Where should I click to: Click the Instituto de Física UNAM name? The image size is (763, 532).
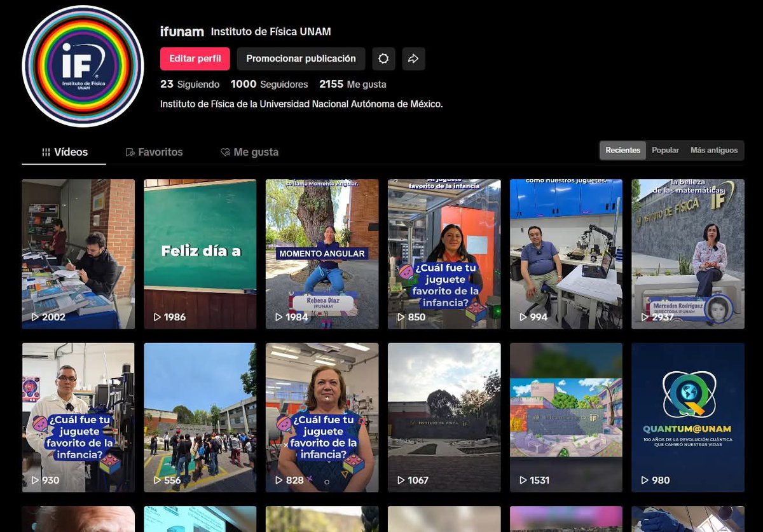(271, 32)
